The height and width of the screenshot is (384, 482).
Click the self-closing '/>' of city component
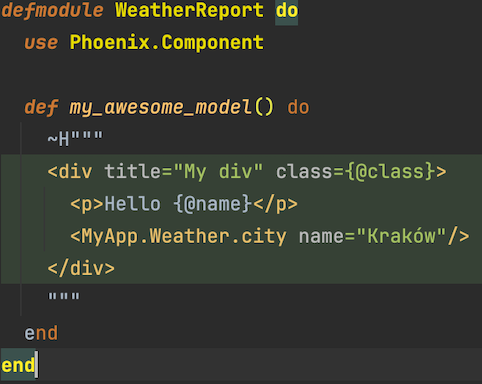click(x=458, y=236)
